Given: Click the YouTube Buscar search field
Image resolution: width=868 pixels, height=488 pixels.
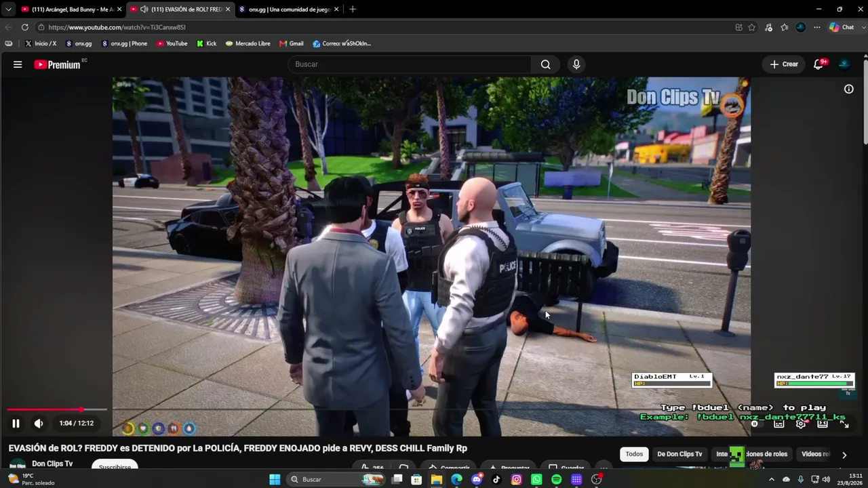Looking at the screenshot, I should 410,64.
